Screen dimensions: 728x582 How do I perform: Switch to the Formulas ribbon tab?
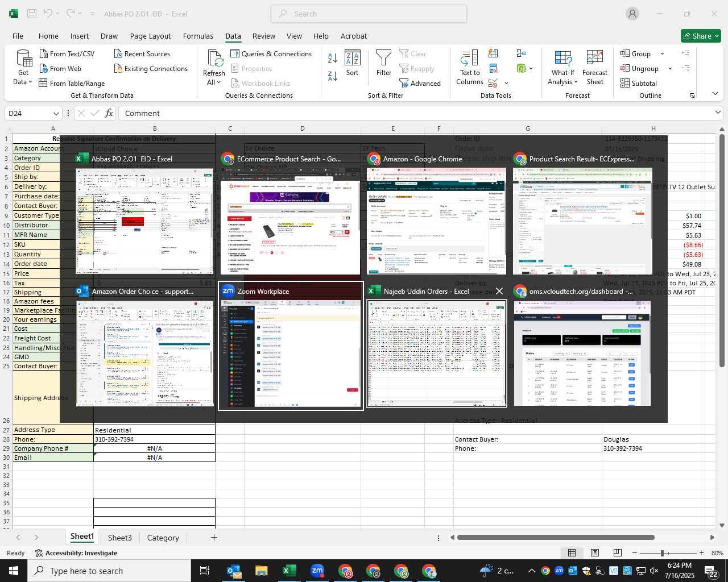pos(198,36)
